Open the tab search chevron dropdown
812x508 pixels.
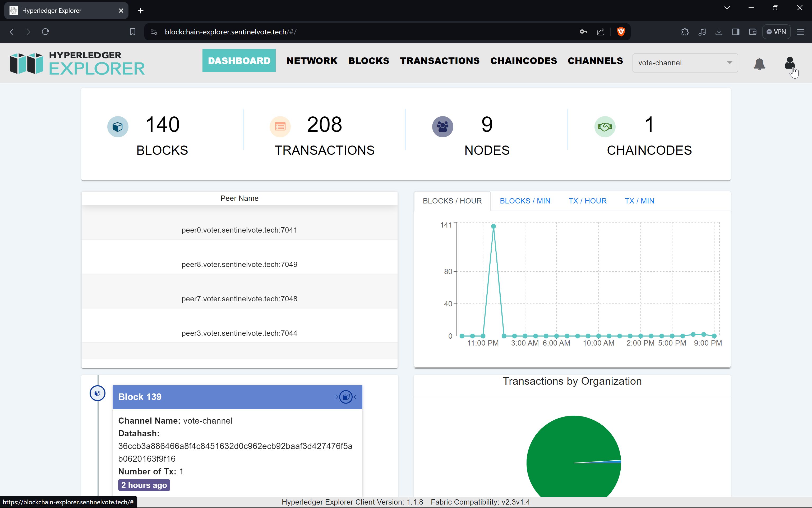tap(727, 8)
